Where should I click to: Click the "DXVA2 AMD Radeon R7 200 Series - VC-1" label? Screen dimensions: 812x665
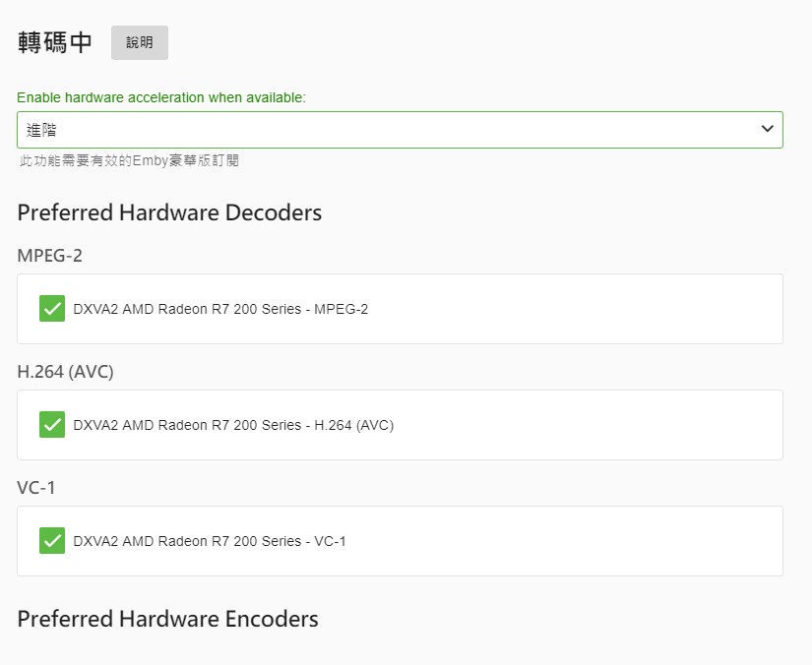210,541
